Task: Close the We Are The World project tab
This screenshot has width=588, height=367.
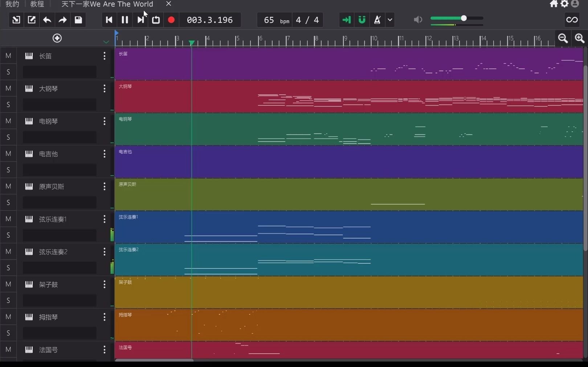Action: click(168, 4)
